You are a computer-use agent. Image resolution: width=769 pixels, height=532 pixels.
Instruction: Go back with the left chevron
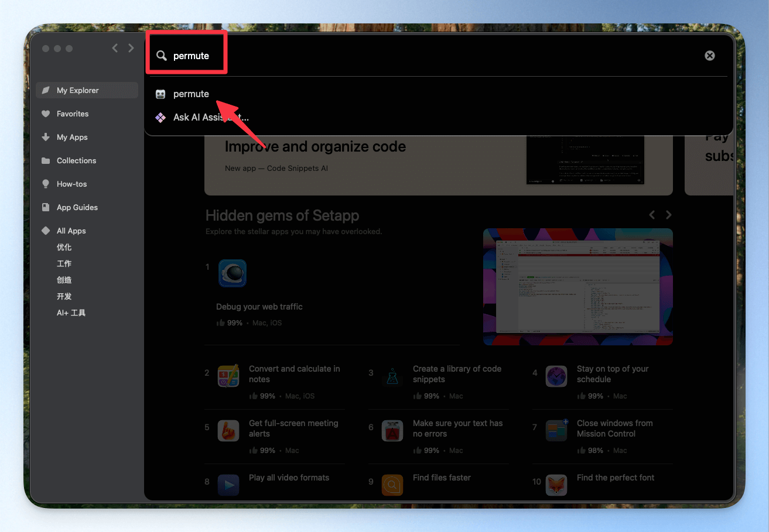tap(115, 48)
